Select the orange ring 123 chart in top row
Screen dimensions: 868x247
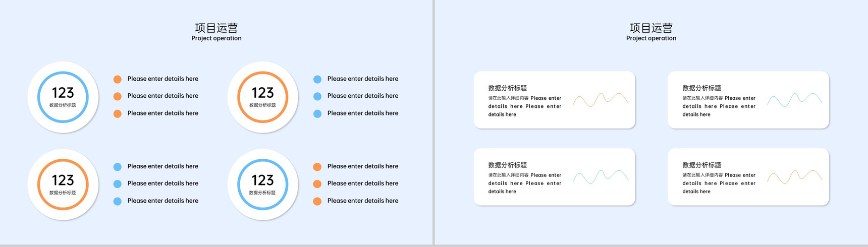pyautogui.click(x=263, y=97)
